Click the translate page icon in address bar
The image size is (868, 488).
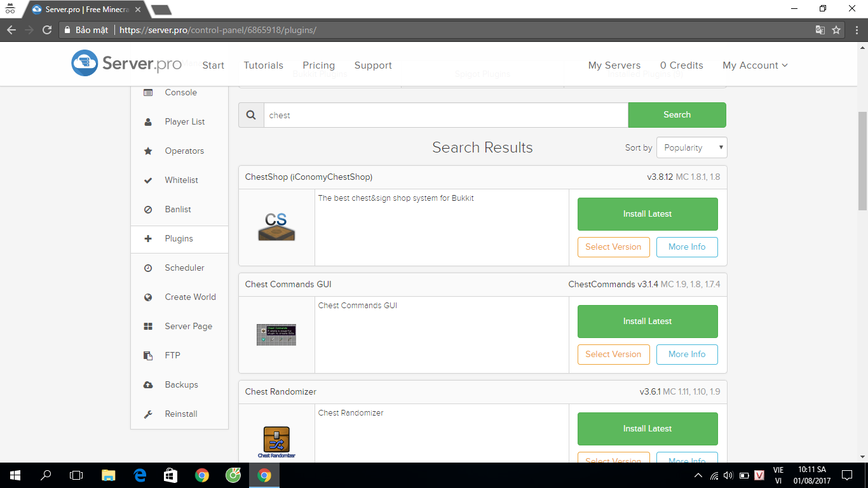[x=820, y=30]
